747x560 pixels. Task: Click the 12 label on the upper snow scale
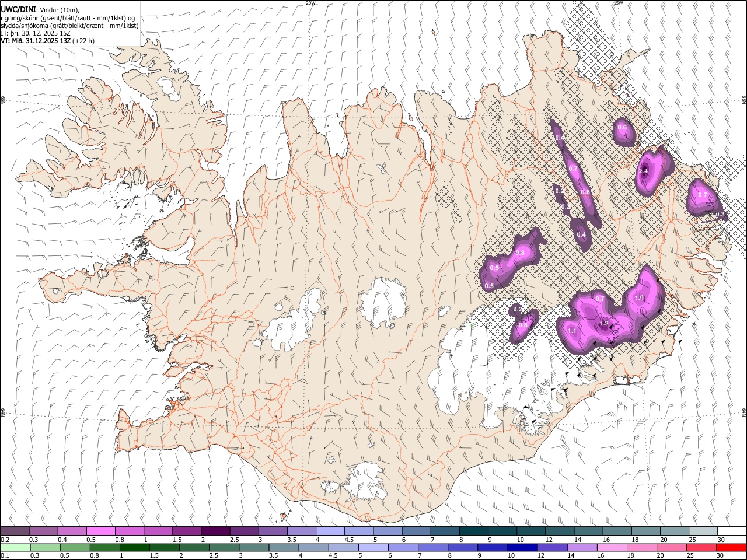point(549,540)
